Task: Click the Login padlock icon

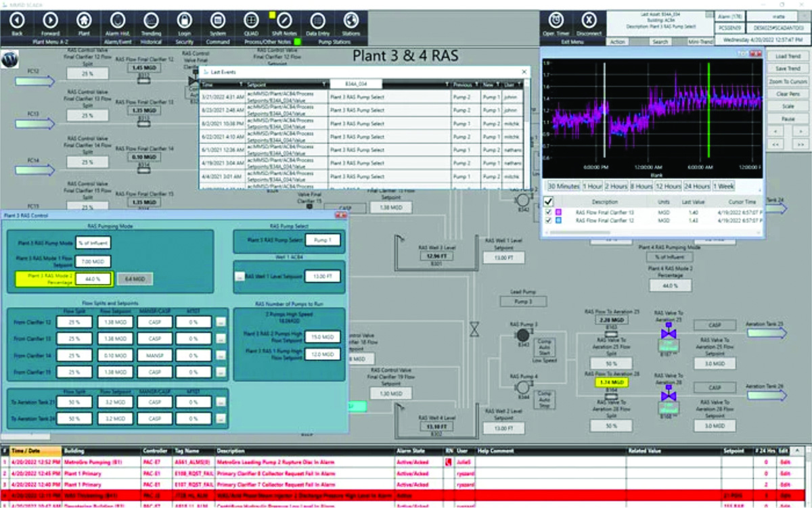Action: click(184, 20)
